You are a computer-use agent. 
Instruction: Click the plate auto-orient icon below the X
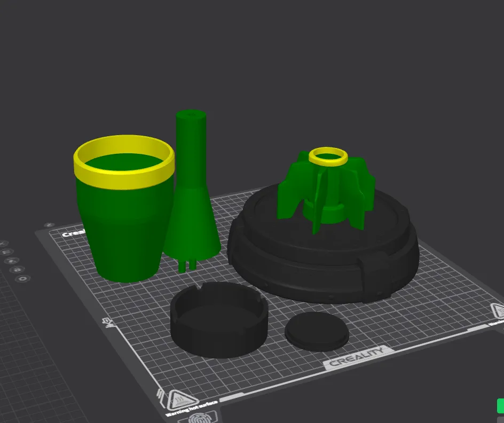[7, 252]
